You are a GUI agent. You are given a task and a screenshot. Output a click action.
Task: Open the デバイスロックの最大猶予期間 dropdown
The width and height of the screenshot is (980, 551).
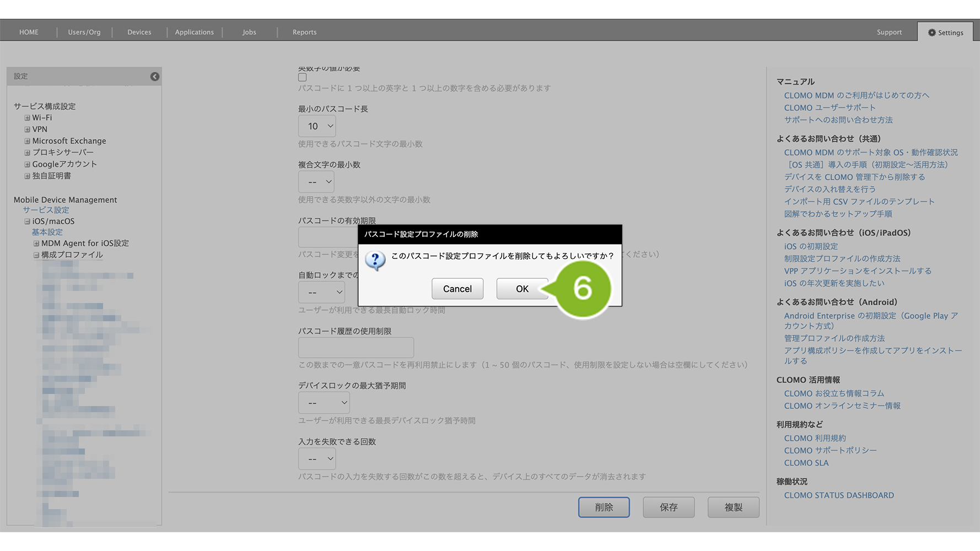pyautogui.click(x=324, y=403)
